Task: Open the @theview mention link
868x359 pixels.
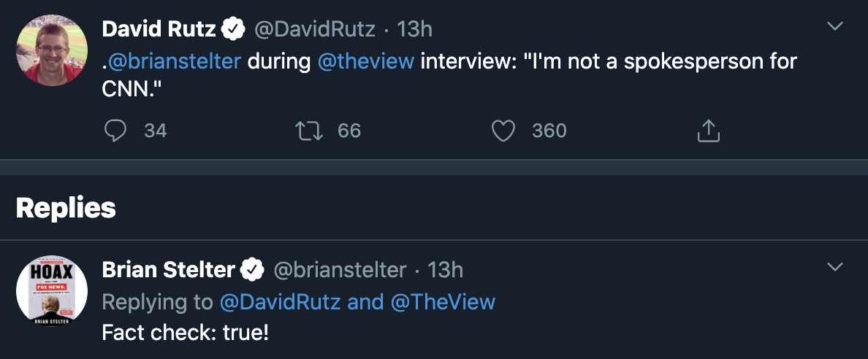Action: tap(366, 61)
